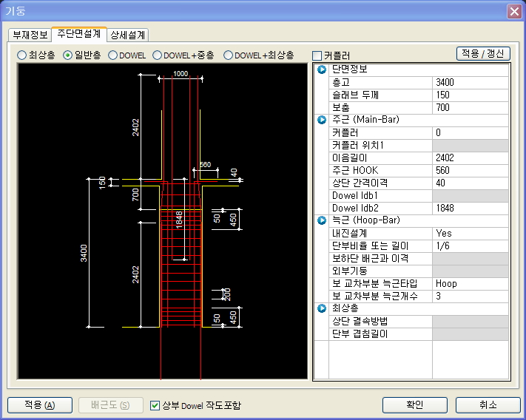Click the disabled 배근도 (S) button
The height and width of the screenshot is (420, 526).
pos(110,405)
